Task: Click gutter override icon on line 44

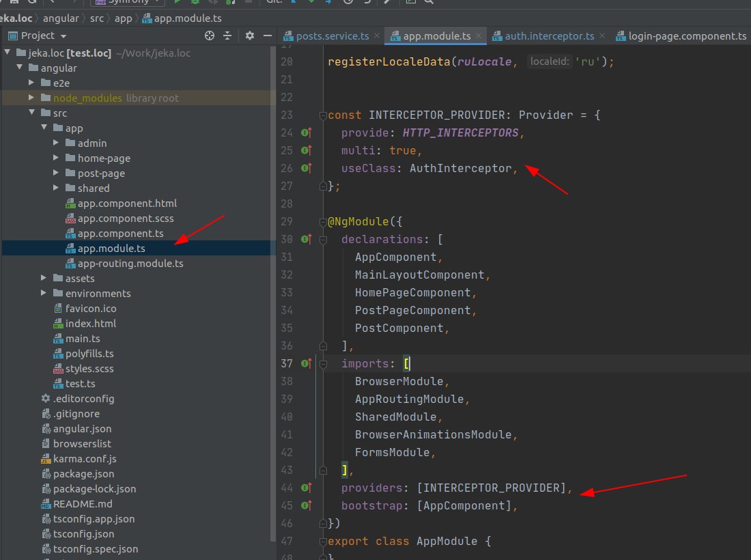Action: click(x=307, y=488)
